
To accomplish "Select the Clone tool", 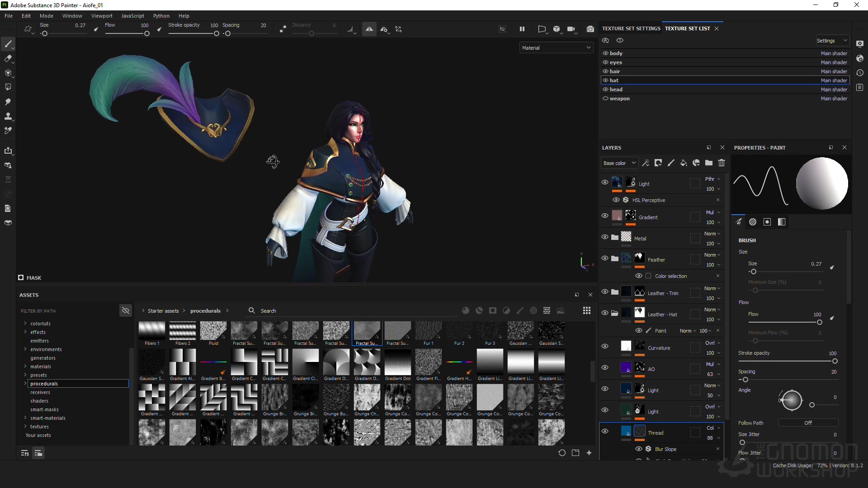I will [8, 116].
